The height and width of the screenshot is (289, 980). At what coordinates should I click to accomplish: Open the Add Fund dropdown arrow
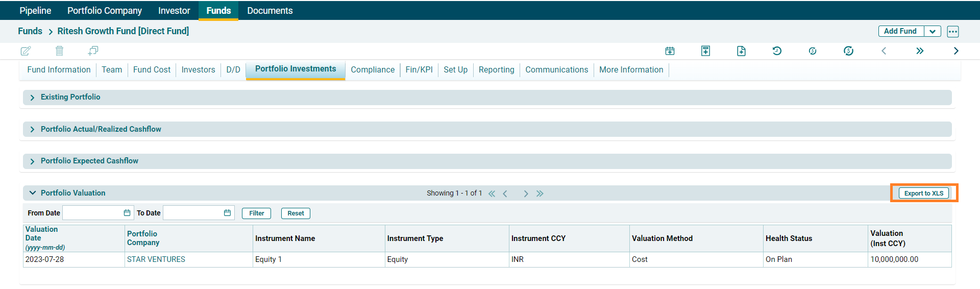point(933,32)
